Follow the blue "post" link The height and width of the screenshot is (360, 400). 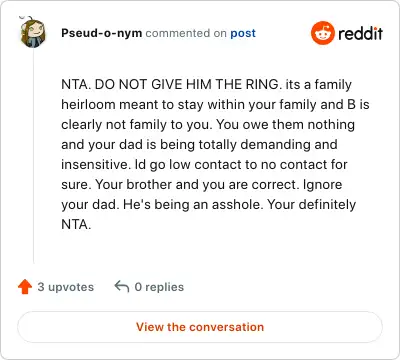[x=243, y=33]
